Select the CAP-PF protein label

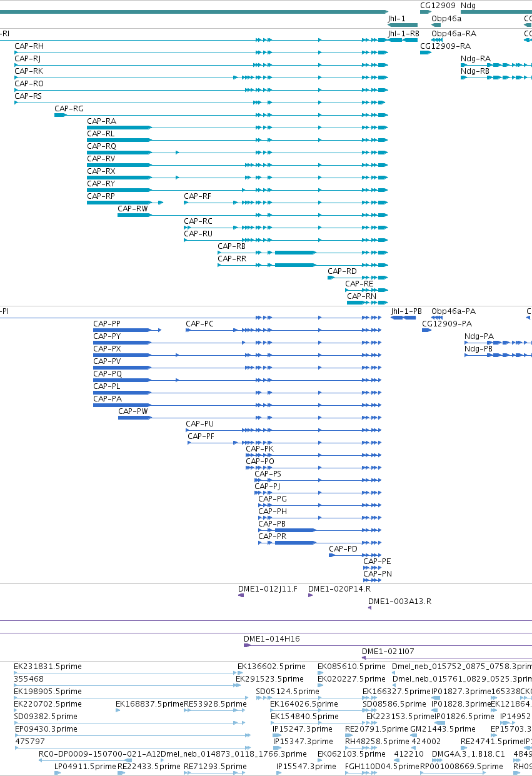[201, 436]
